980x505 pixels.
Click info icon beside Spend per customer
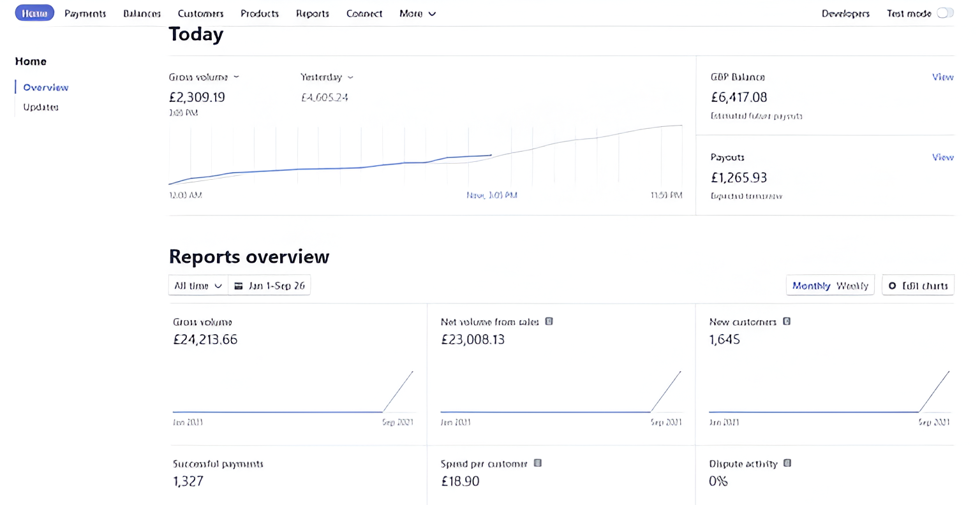(x=538, y=463)
